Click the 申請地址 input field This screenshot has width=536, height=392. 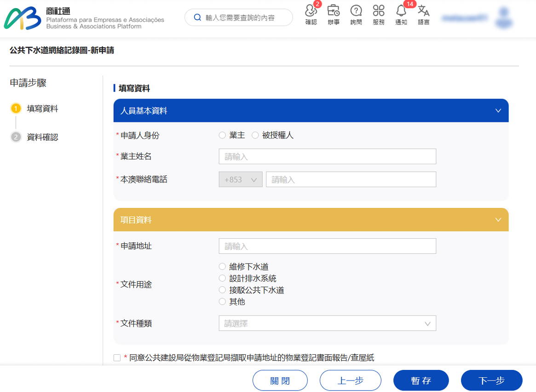pyautogui.click(x=327, y=246)
